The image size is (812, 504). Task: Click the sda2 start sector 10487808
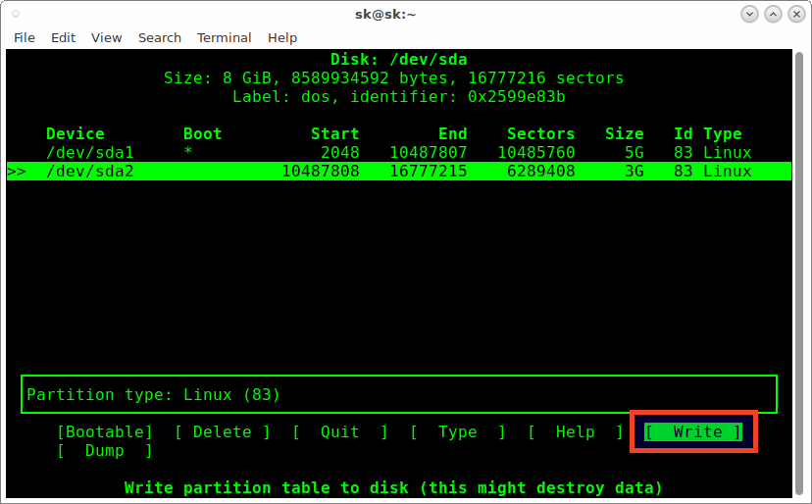pos(321,171)
